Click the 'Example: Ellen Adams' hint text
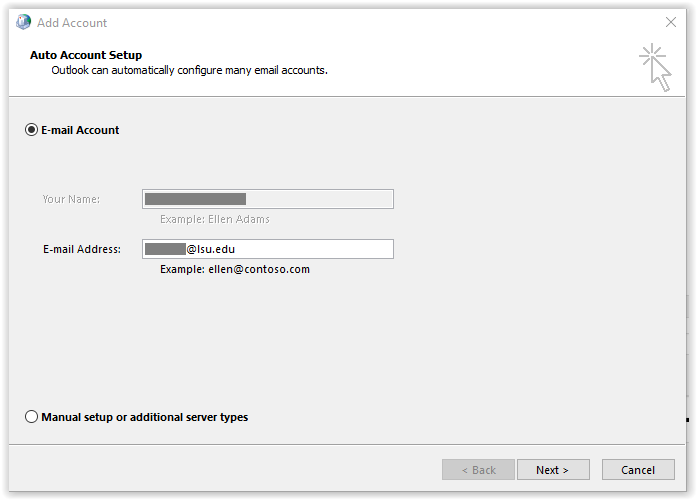This screenshot has width=697, height=500. tap(215, 219)
